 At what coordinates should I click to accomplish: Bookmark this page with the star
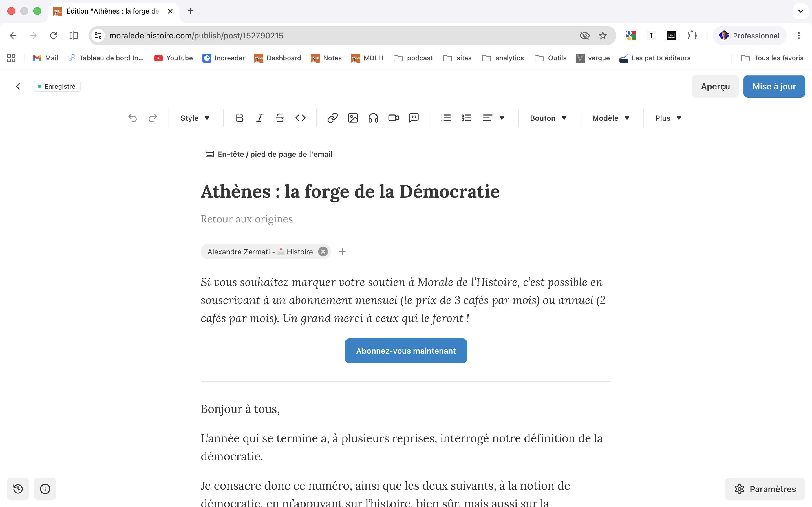pyautogui.click(x=603, y=36)
